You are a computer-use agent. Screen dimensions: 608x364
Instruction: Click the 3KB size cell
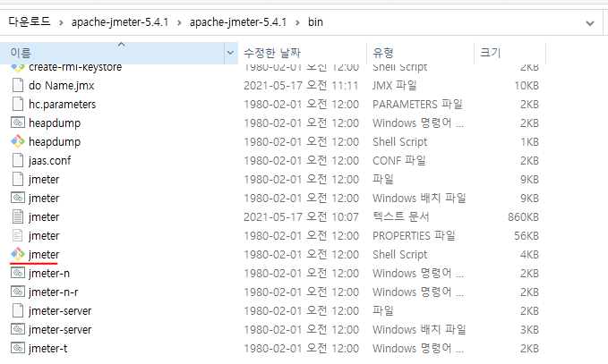coord(529,329)
